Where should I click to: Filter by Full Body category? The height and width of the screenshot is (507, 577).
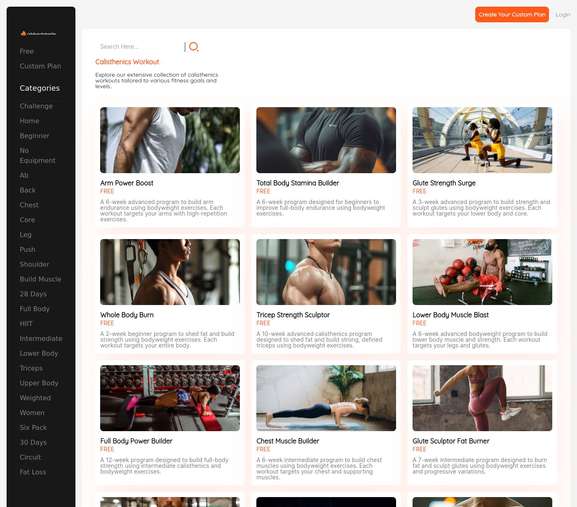point(35,309)
